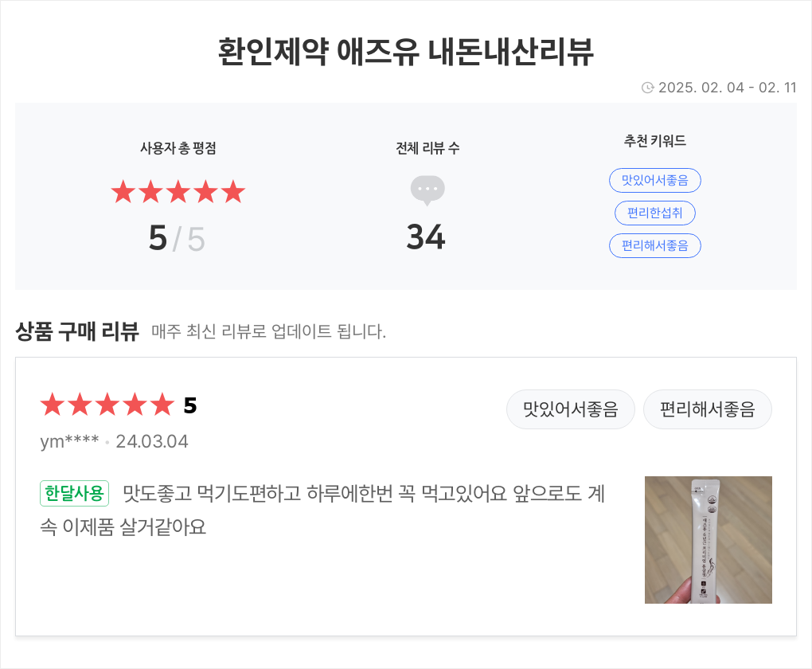Click the gray 편리해서좋음 review tag
The width and height of the screenshot is (812, 669).
pyautogui.click(x=707, y=409)
